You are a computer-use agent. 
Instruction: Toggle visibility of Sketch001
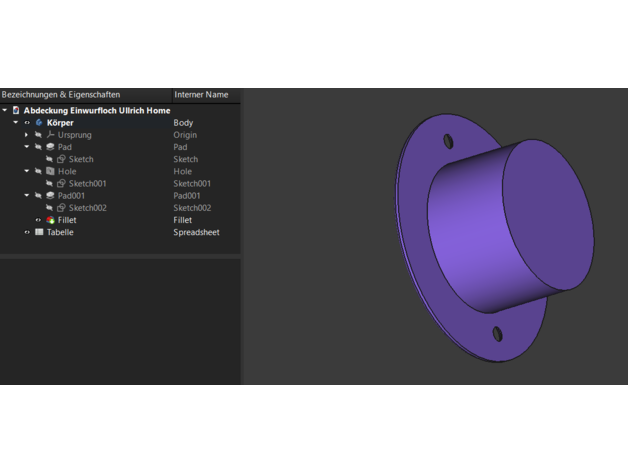(x=49, y=184)
